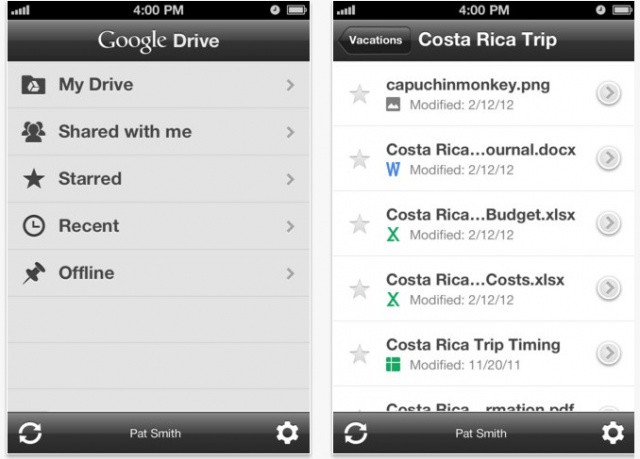Image resolution: width=640 pixels, height=459 pixels.
Task: Tap Word icon under Costa Rica...ournal.docx
Action: click(x=393, y=169)
